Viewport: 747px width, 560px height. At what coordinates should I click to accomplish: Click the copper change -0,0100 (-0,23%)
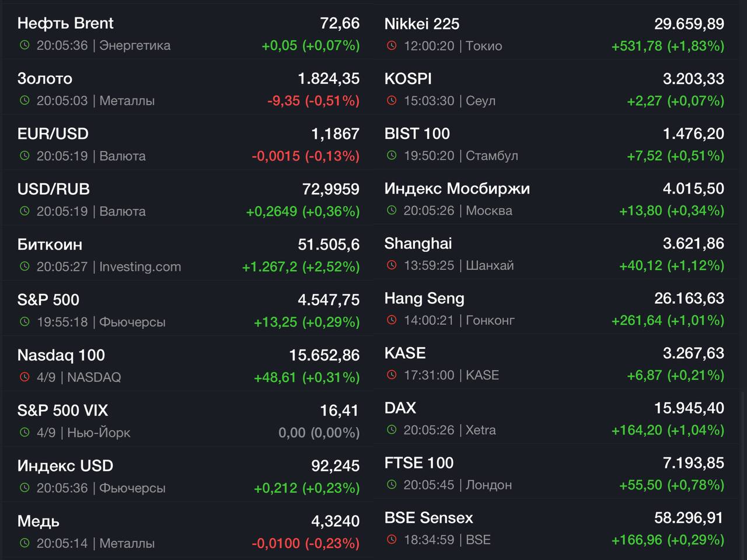pyautogui.click(x=306, y=544)
